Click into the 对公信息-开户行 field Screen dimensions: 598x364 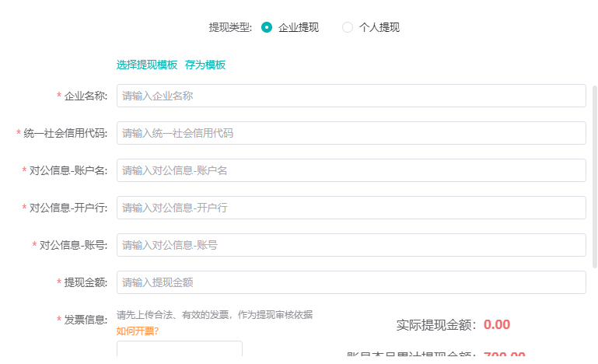coord(351,208)
